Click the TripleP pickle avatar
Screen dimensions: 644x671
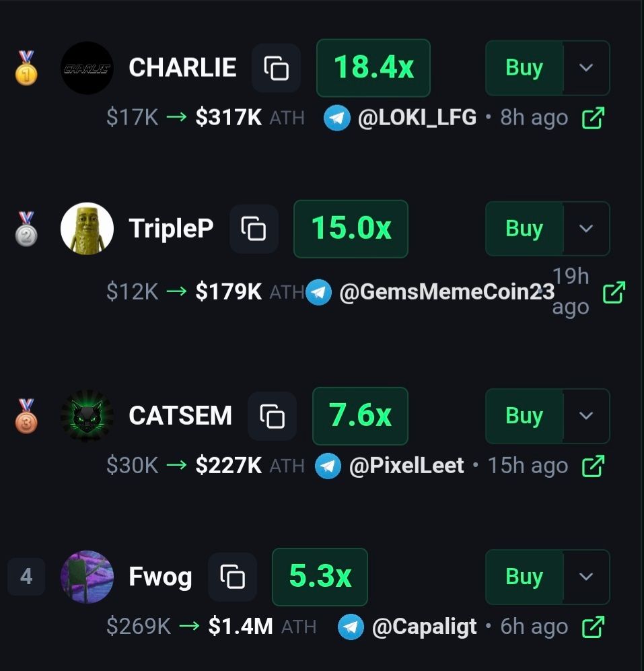[87, 229]
